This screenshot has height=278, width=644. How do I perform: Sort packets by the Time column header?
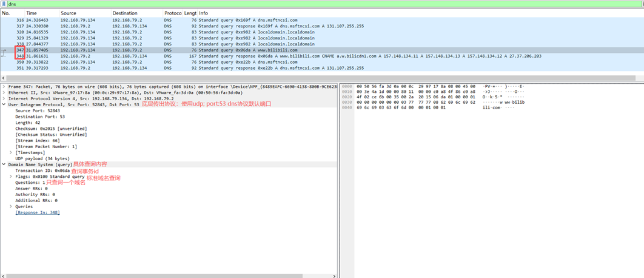[32, 13]
